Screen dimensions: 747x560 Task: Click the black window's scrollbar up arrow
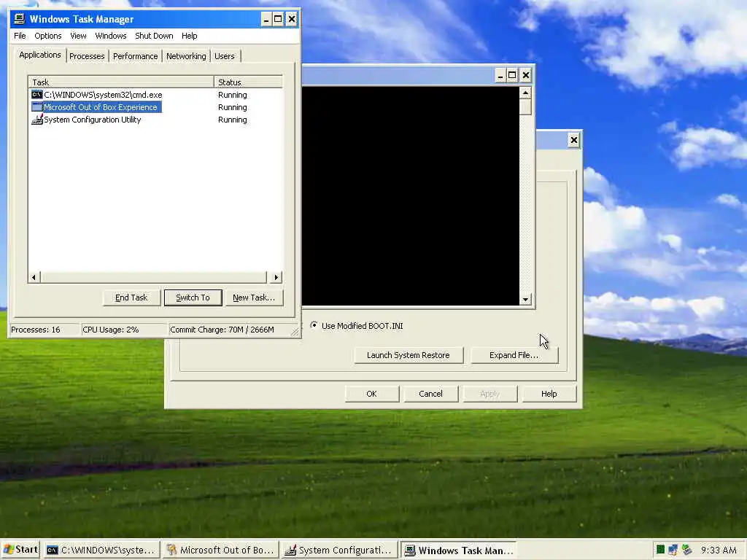click(525, 93)
